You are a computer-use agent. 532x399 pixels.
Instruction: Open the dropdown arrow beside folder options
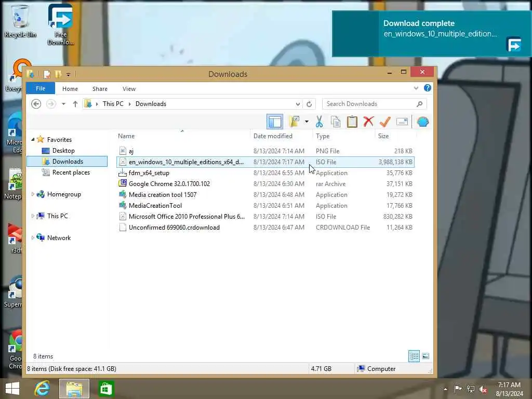coord(307,122)
